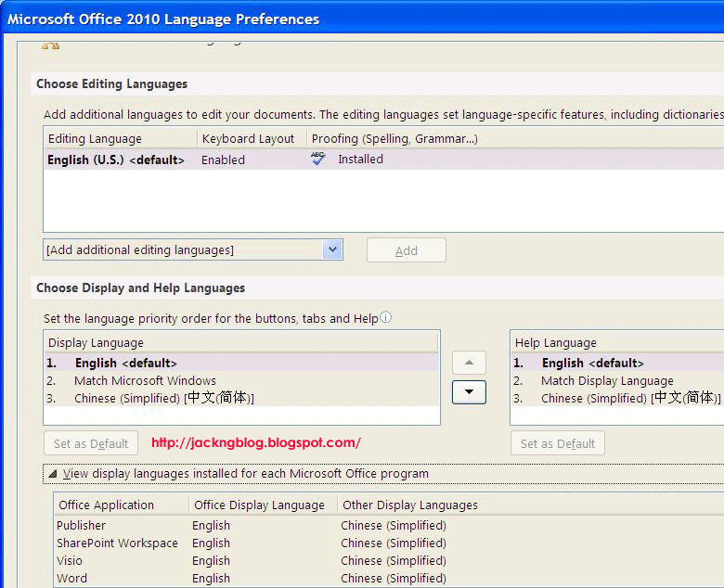Select Match Microsoft Windows display language
Image resolution: width=724 pixels, height=588 pixels.
click(x=242, y=380)
